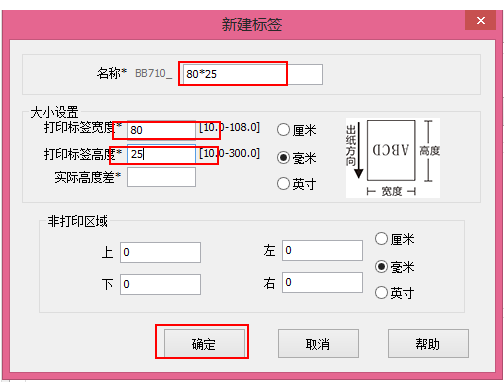504x392 pixels.
Task: Close the 新建标签 dialog
Action: [x=481, y=21]
